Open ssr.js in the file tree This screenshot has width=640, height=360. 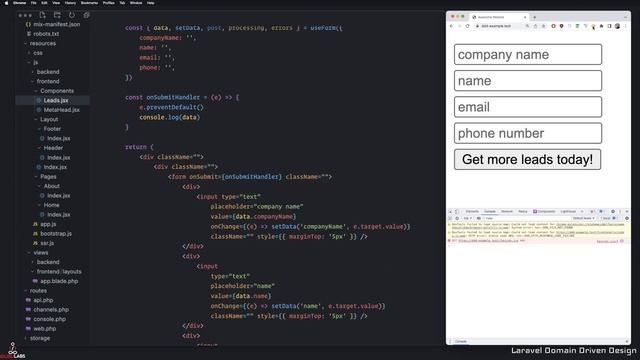[47, 243]
